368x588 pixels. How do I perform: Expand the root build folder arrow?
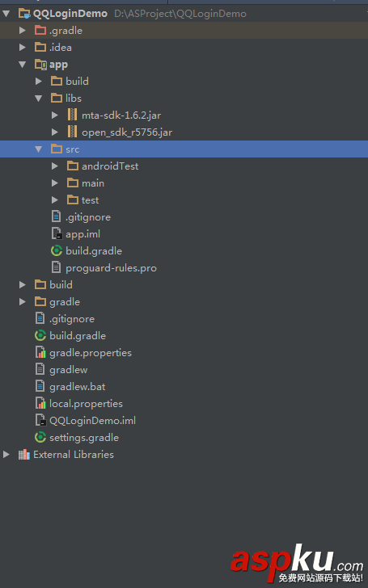[x=23, y=284]
